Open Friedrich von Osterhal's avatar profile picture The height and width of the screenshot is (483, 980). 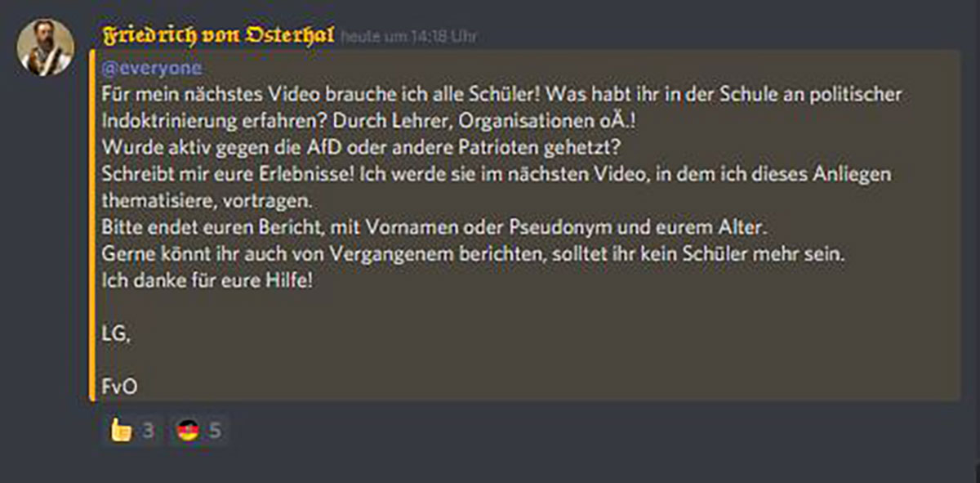(x=46, y=47)
